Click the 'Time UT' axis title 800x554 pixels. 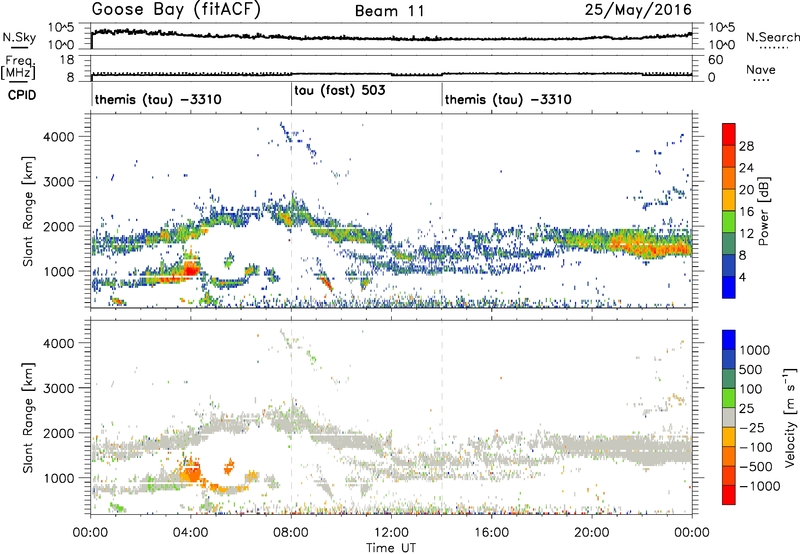(x=391, y=548)
